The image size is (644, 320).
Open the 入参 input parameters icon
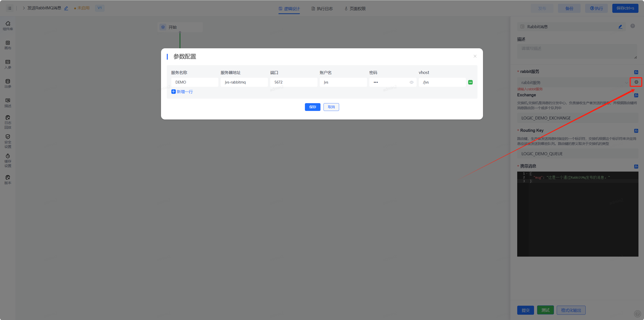pos(8,64)
